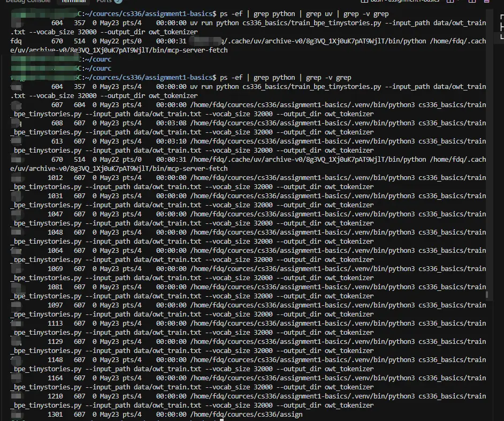Click PID 1301 on the last process row

point(55,415)
